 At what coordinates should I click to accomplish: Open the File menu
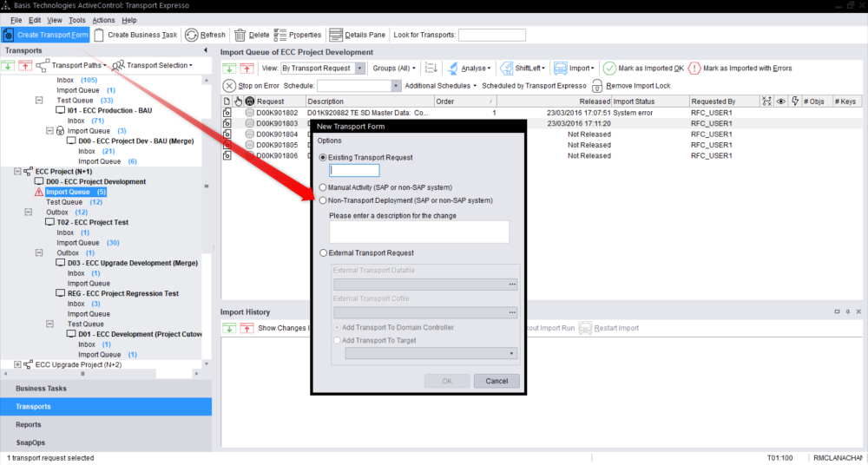[x=16, y=20]
